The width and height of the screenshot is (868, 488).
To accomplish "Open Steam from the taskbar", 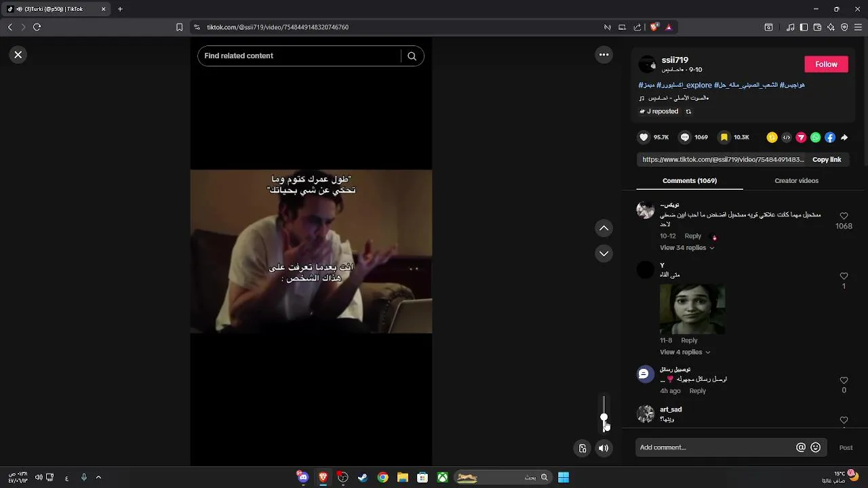I will [x=363, y=477].
